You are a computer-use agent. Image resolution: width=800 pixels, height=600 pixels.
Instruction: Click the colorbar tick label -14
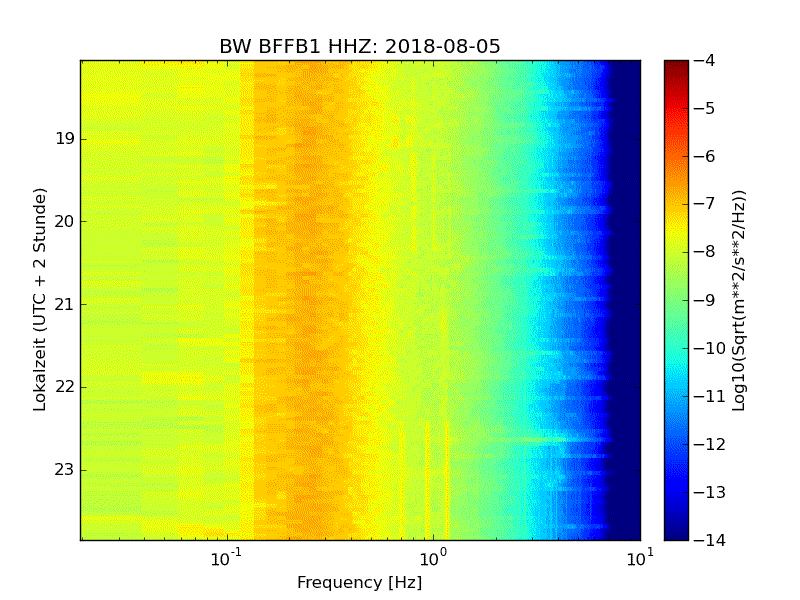tap(710, 540)
